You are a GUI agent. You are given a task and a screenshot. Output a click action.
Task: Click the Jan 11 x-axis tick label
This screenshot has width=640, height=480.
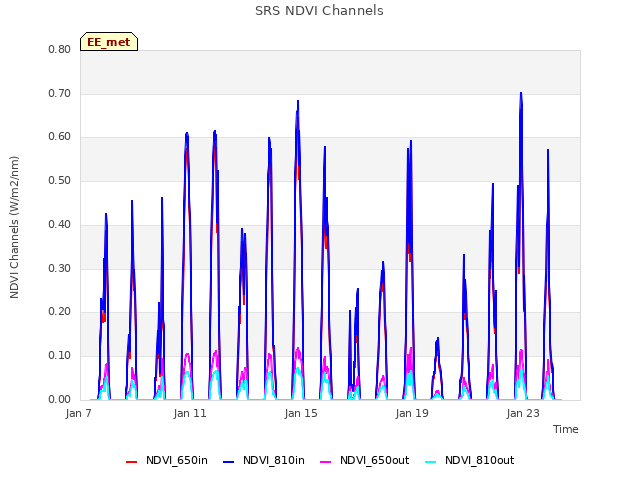(x=190, y=413)
